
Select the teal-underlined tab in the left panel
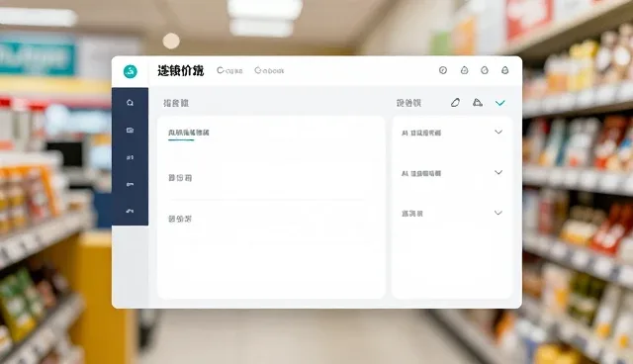(x=189, y=133)
